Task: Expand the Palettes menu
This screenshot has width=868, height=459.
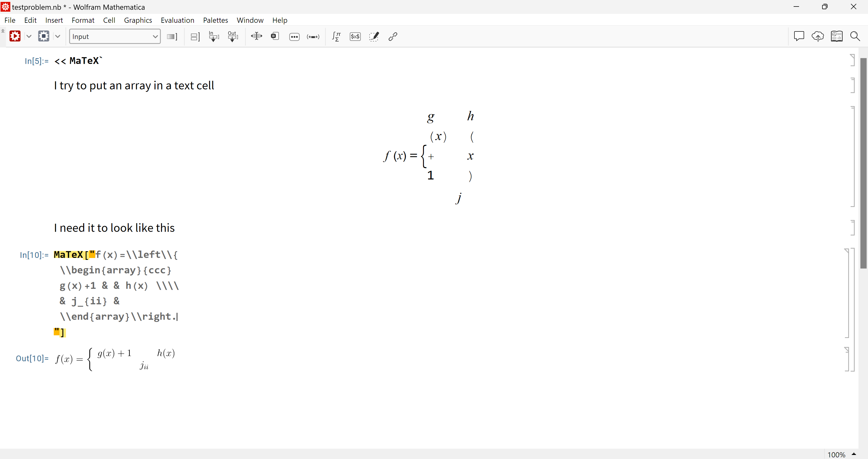Action: pos(215,20)
